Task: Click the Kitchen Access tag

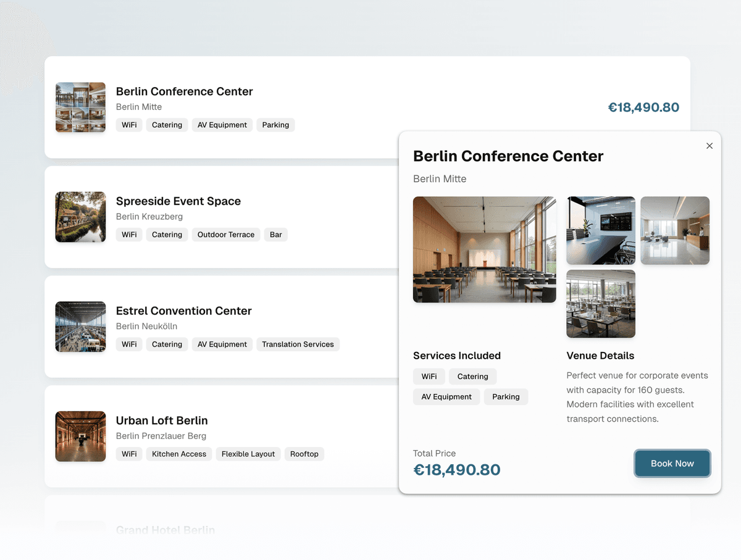Action: pos(179,454)
